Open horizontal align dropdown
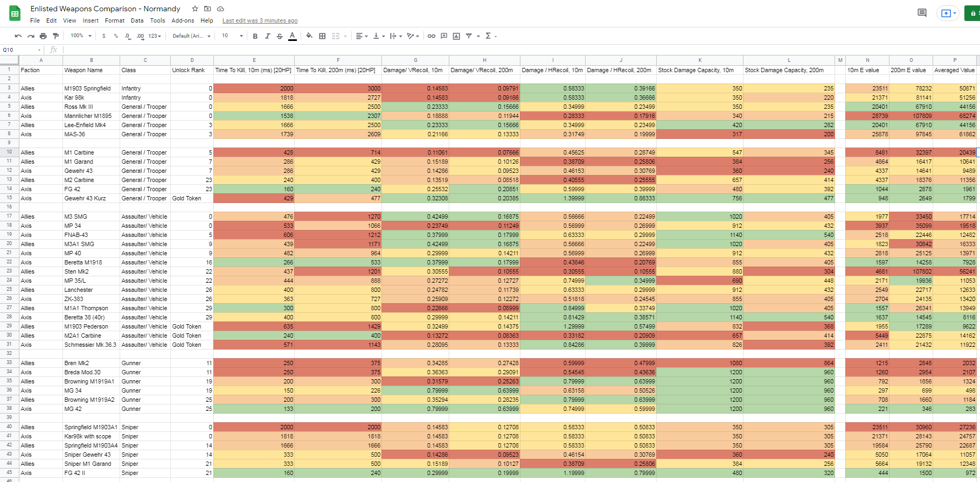 362,36
